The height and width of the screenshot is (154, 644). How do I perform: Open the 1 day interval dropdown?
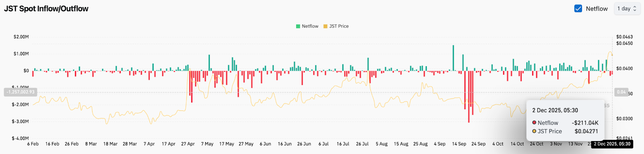click(x=627, y=8)
